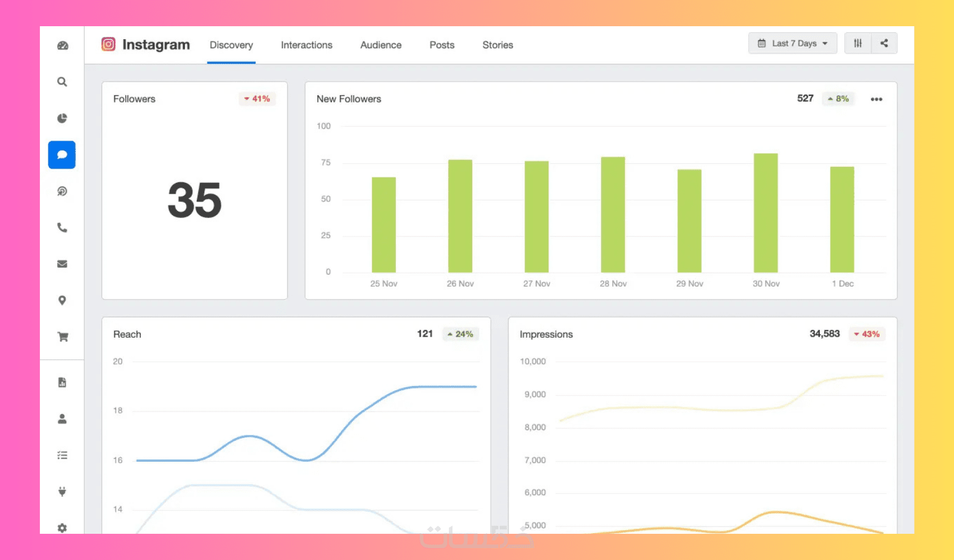The image size is (954, 560).
Task: Click the Instagram heading text
Action: [x=156, y=45]
